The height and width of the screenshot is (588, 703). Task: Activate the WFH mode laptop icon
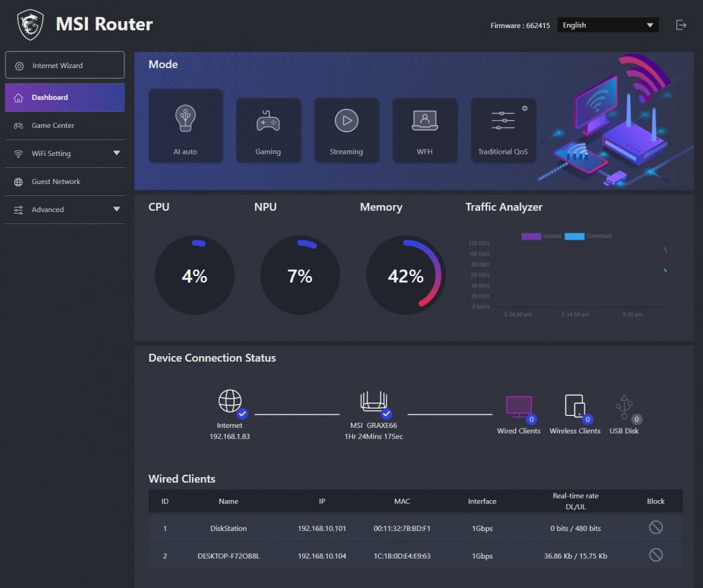tap(425, 120)
